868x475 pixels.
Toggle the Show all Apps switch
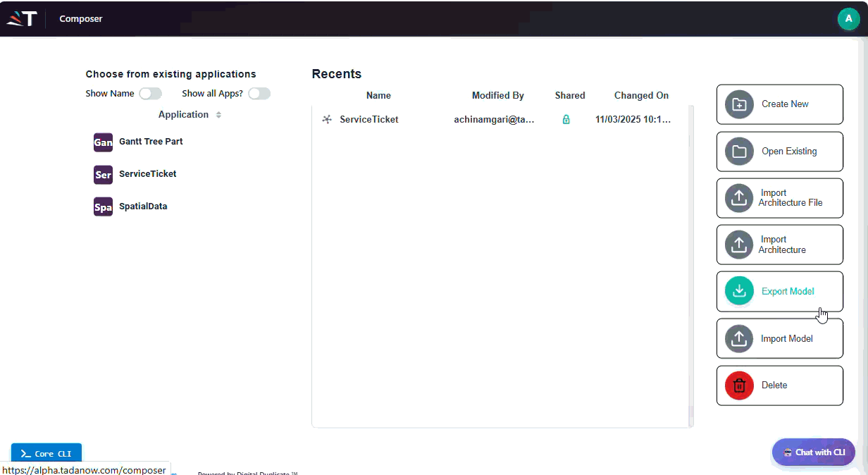259,94
